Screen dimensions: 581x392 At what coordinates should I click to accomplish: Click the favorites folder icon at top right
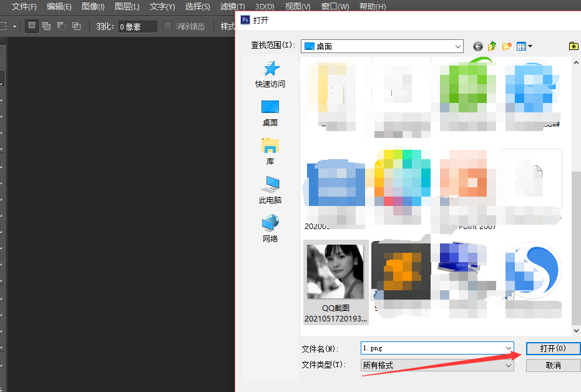coord(574,46)
